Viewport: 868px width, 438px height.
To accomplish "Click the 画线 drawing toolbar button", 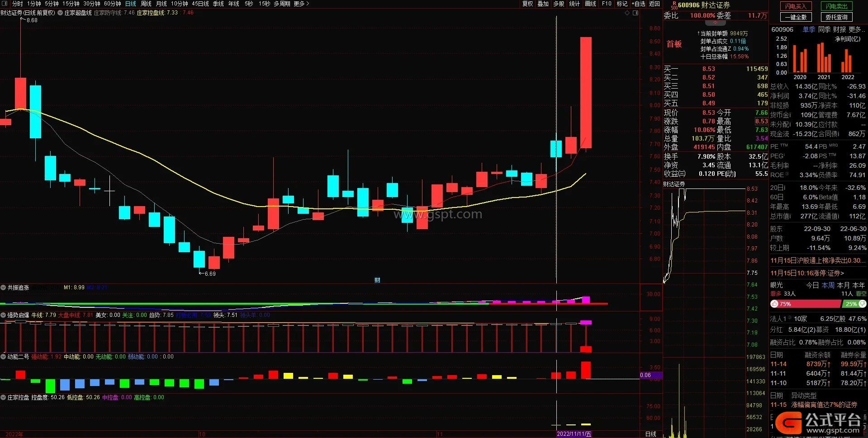I will click(590, 4).
